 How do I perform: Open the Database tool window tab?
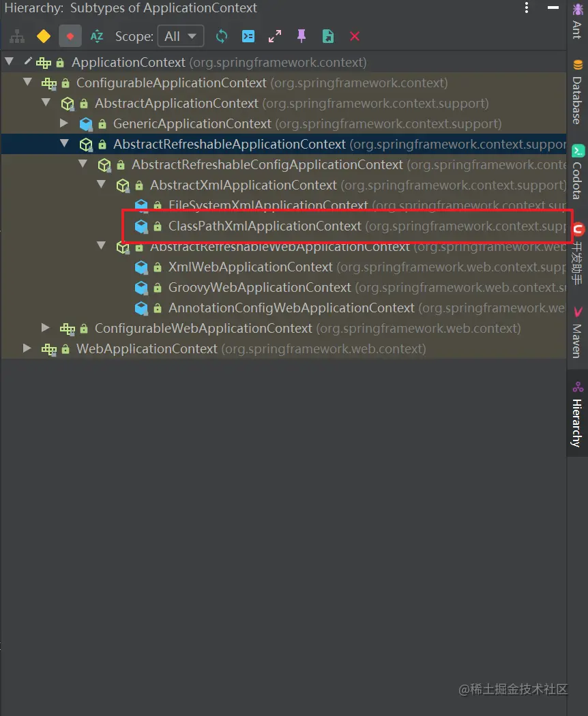coord(577,92)
